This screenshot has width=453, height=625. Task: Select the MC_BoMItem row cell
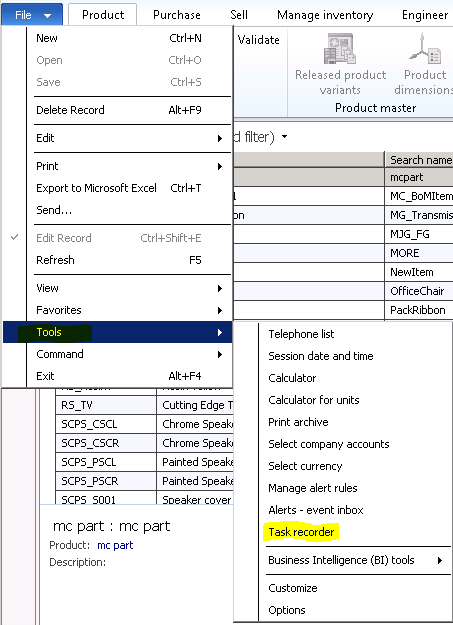tap(419, 196)
